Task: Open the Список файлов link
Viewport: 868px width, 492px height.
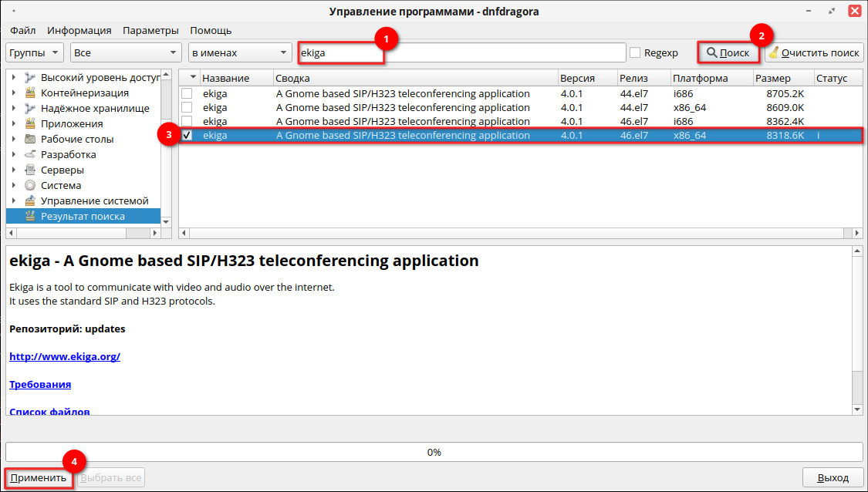Action: click(x=50, y=411)
